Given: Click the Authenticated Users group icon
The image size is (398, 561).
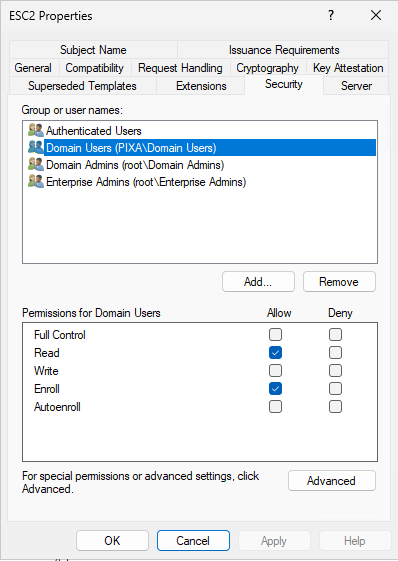Looking at the screenshot, I should [36, 131].
